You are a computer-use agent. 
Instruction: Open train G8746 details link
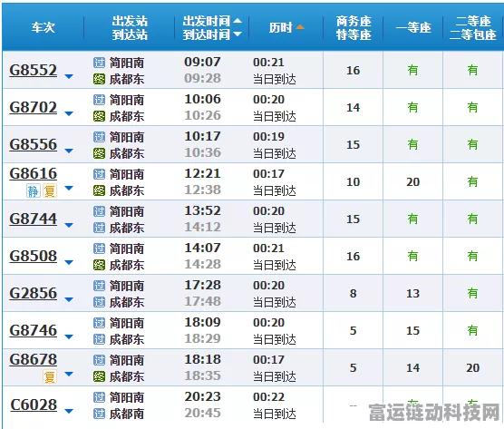pos(34,330)
